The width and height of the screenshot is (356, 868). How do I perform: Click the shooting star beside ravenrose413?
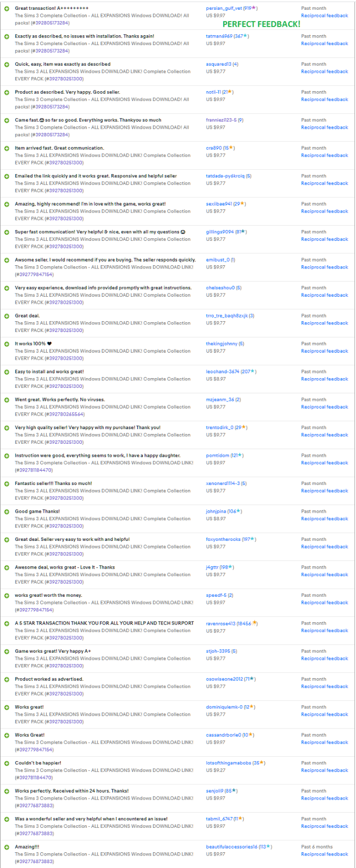click(255, 623)
